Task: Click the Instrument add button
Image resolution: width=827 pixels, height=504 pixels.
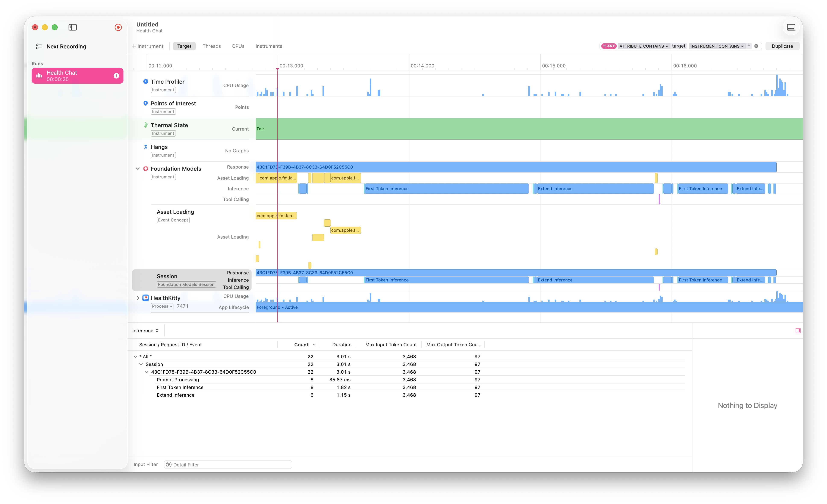Action: tap(148, 46)
